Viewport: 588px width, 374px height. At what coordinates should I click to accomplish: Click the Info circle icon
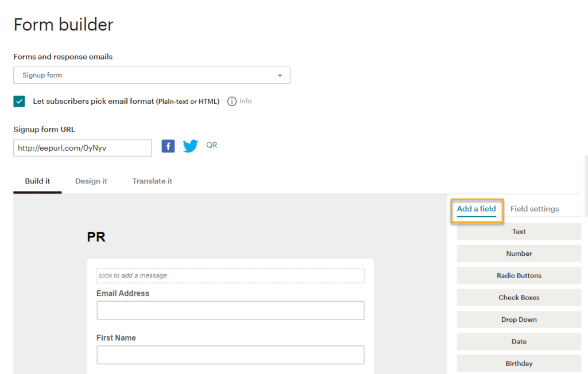click(232, 101)
